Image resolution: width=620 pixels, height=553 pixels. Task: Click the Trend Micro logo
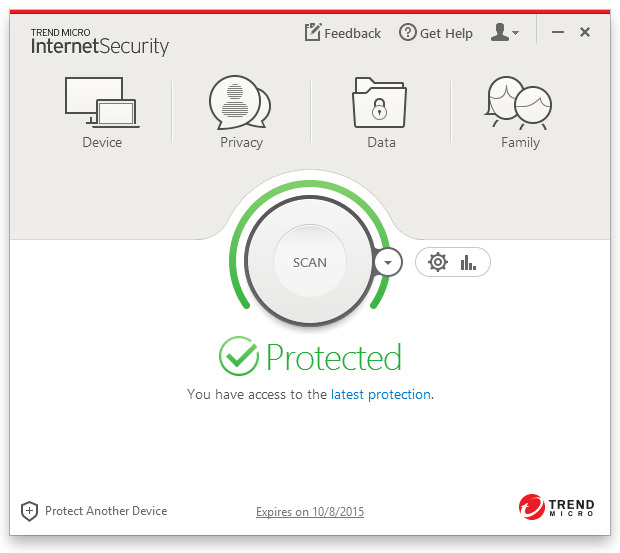coord(557,508)
